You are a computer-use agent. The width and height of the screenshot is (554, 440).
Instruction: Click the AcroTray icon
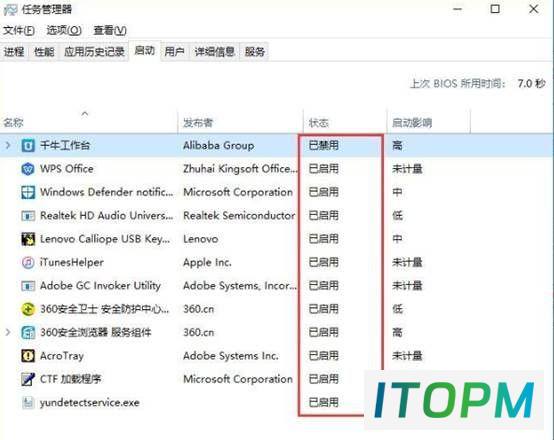[x=28, y=356]
